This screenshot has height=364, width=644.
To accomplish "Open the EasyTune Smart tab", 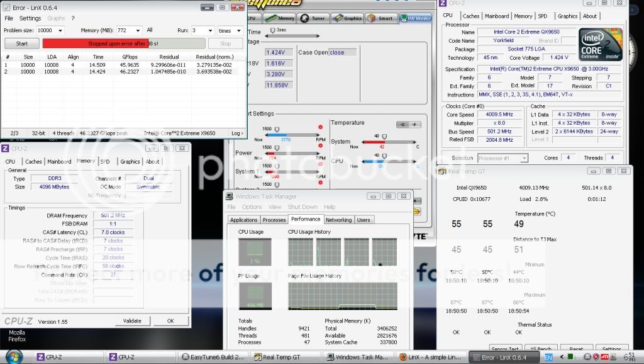I will point(380,18).
